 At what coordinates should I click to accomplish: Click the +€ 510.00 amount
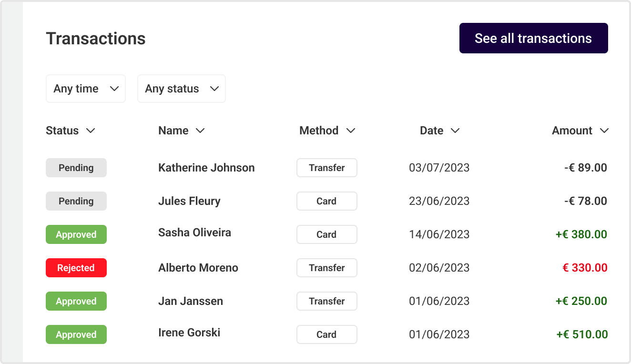coord(582,334)
